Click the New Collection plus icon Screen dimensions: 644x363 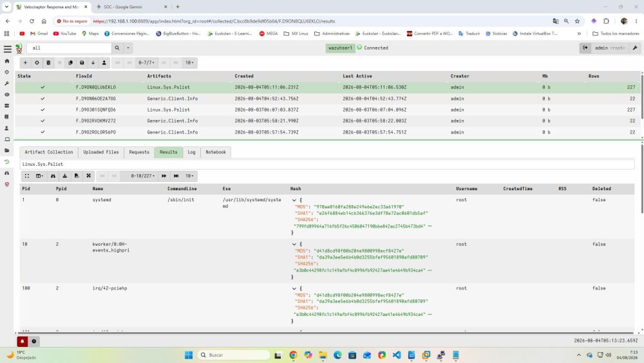tap(26, 63)
